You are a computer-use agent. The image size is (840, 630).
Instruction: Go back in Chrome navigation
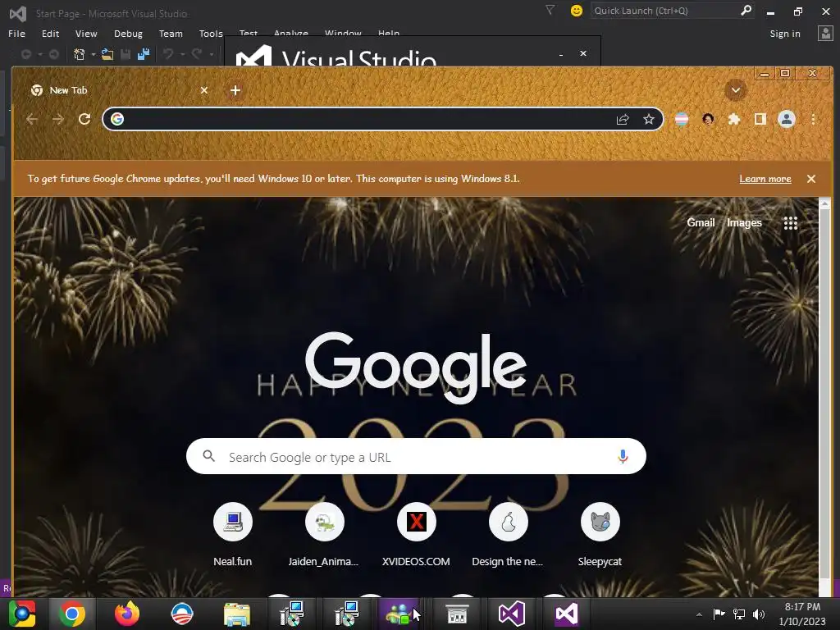(x=32, y=119)
